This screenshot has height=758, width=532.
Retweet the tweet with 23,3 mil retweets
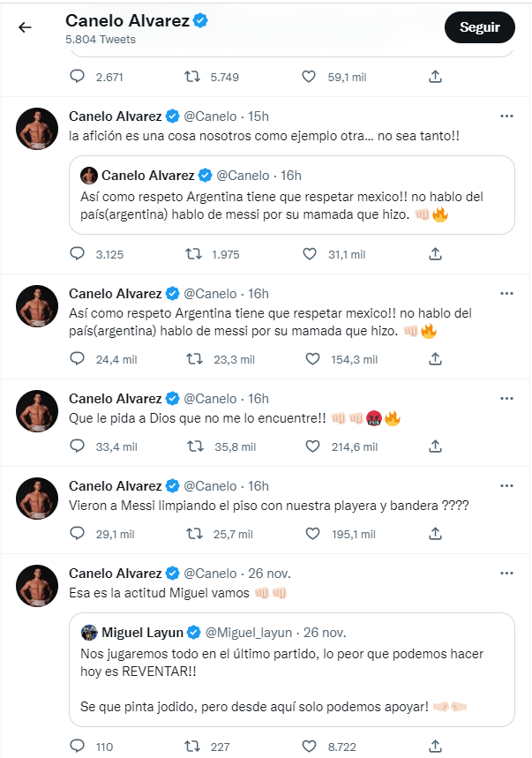point(192,359)
